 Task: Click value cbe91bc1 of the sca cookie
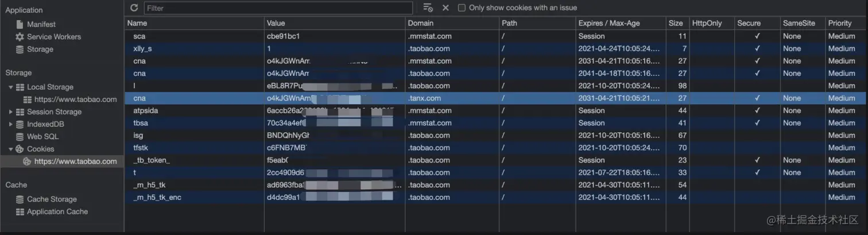pyautogui.click(x=284, y=36)
